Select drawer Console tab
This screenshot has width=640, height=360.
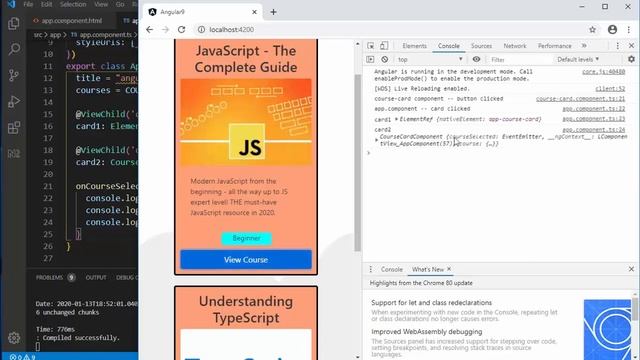pyautogui.click(x=391, y=269)
